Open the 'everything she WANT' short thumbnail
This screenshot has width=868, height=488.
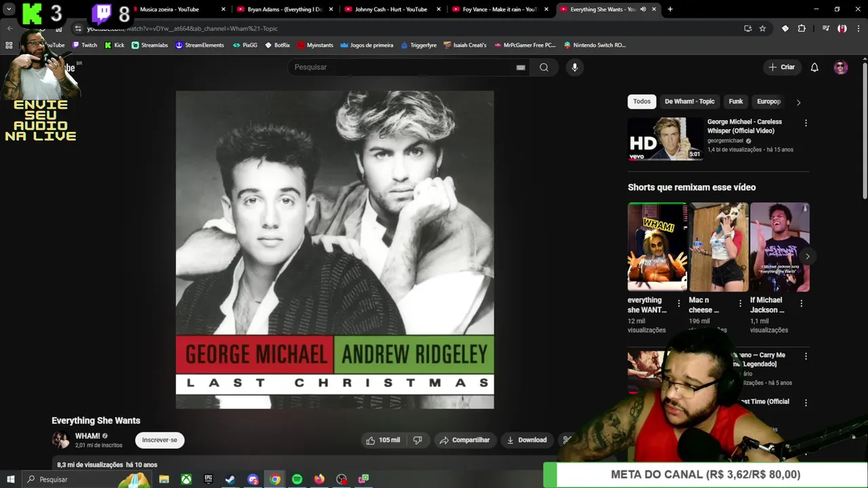point(657,247)
